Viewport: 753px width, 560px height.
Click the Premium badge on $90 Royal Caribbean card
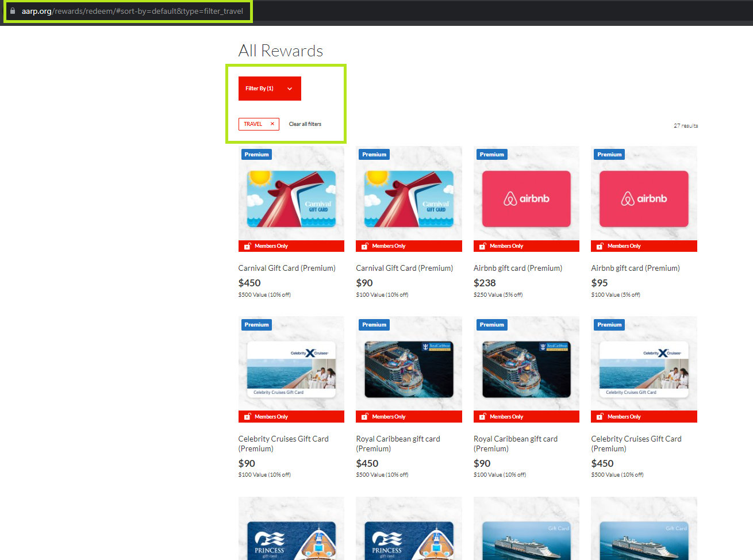click(491, 325)
